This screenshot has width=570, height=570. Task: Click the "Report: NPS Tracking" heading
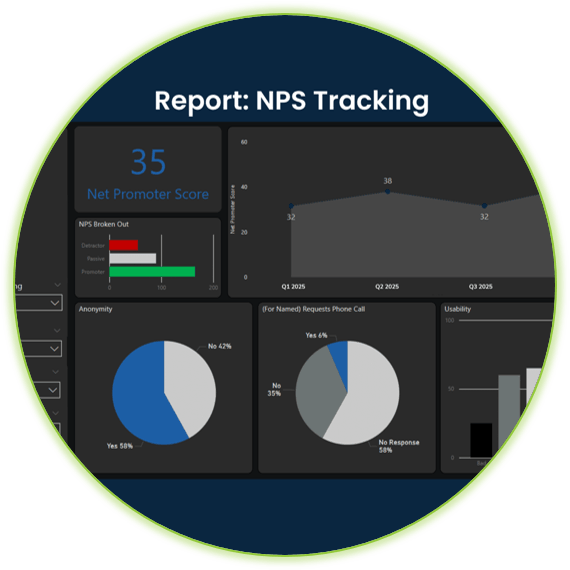[292, 101]
